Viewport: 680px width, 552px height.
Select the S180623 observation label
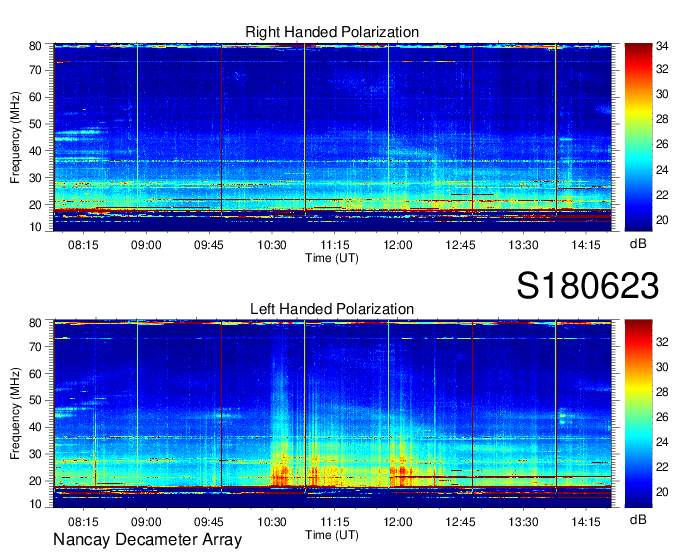coord(588,286)
